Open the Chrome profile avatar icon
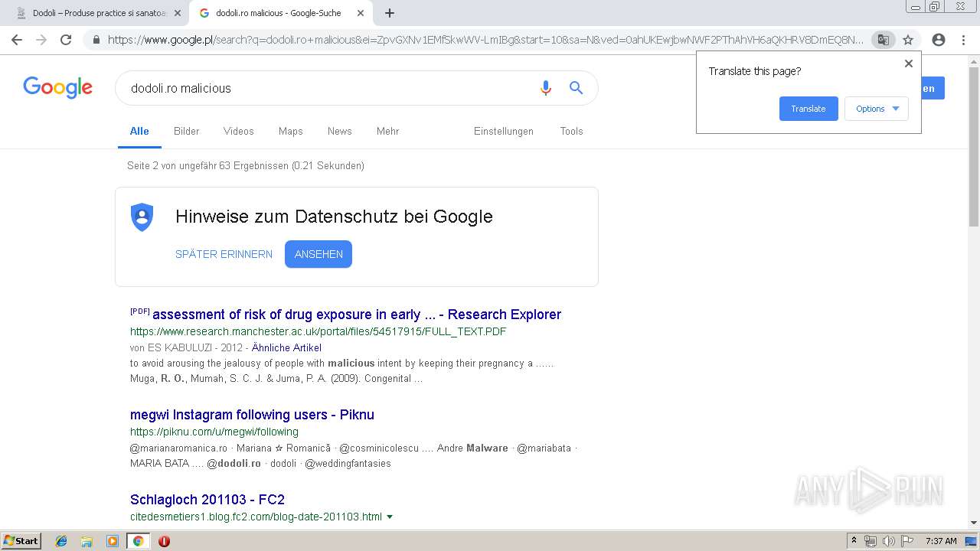Image resolution: width=980 pixels, height=551 pixels. (939, 40)
